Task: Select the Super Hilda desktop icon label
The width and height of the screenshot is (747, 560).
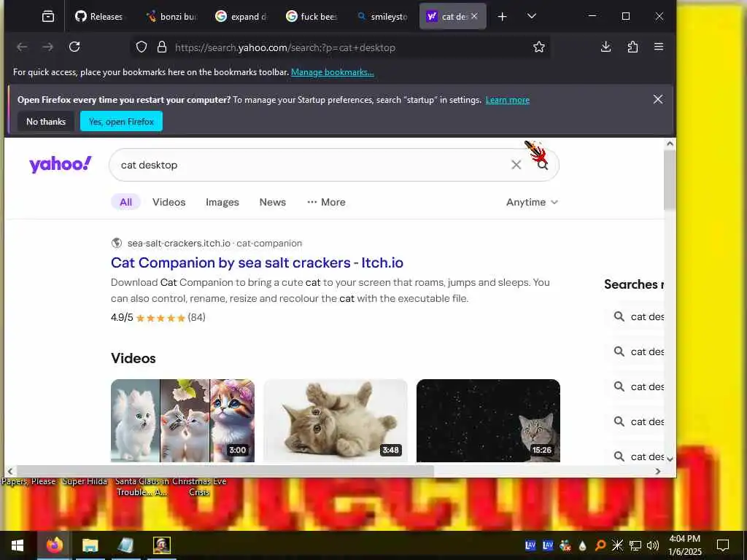Action: pos(85,481)
